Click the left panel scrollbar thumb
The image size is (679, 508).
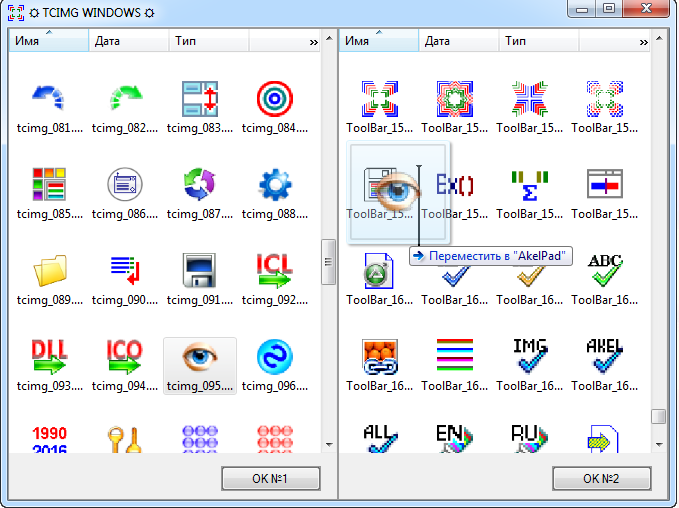[x=329, y=262]
